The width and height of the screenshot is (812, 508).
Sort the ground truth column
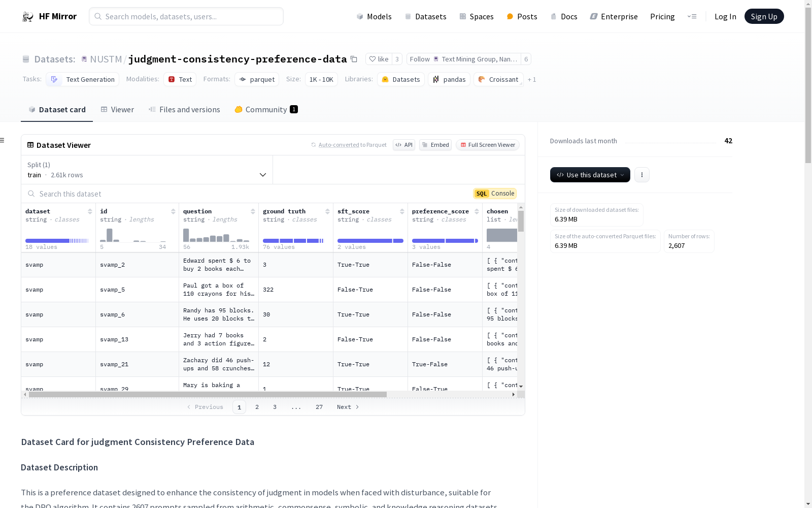point(327,211)
